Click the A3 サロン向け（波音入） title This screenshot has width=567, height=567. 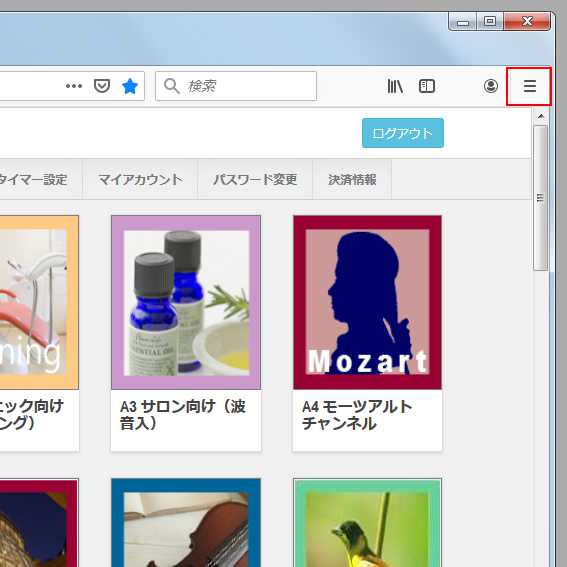pos(183,415)
